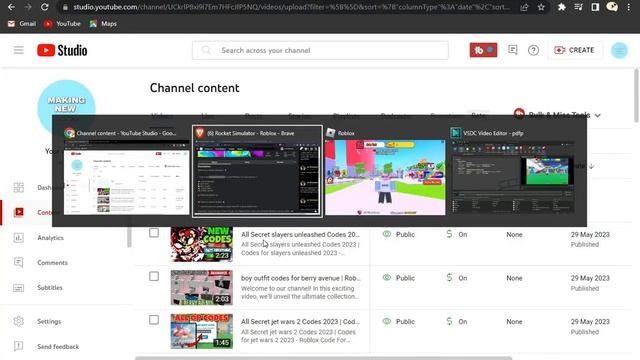Open the Maps bookmark
640x360 pixels.
coord(103,24)
